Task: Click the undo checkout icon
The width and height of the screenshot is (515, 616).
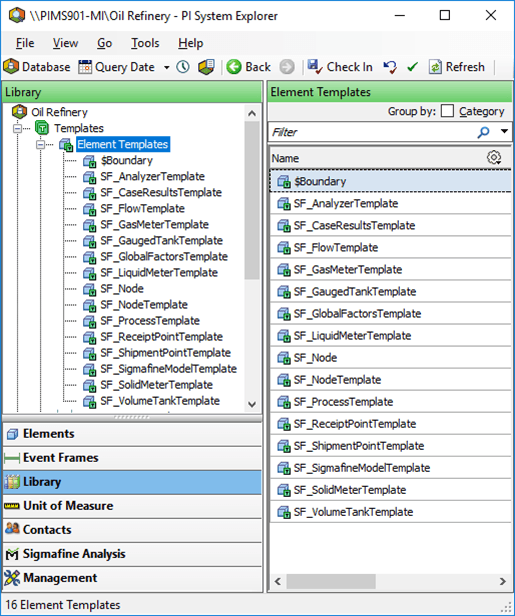Action: tap(390, 67)
